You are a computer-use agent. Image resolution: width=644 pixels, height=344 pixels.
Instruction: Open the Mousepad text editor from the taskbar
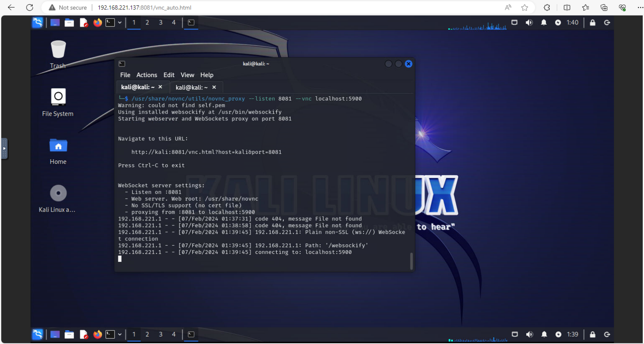click(83, 23)
